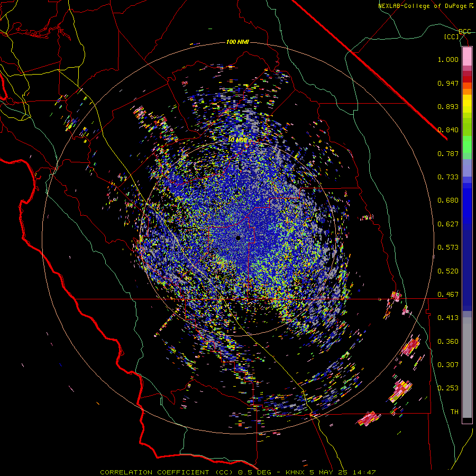Click the 100 NMI range ring label
The height and width of the screenshot is (476, 476).
point(237,42)
